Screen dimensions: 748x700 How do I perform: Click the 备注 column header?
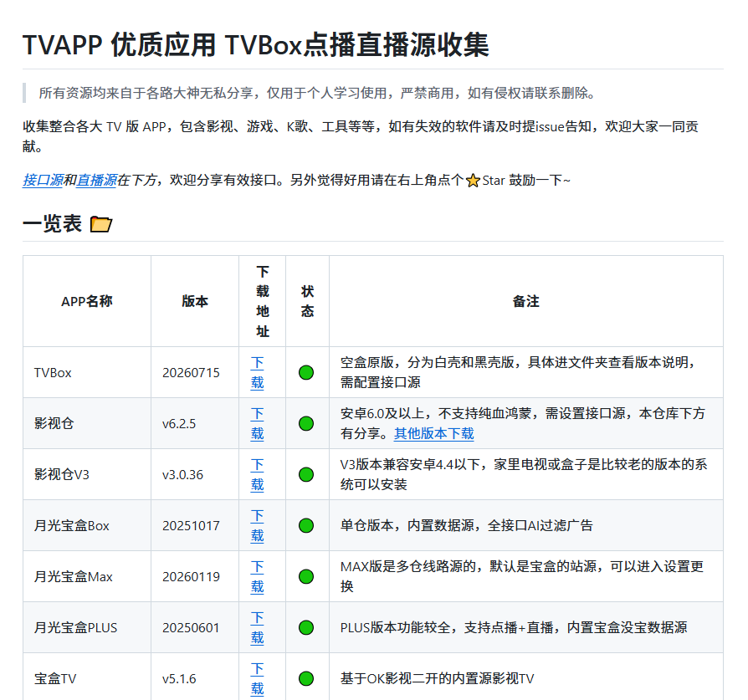[525, 301]
